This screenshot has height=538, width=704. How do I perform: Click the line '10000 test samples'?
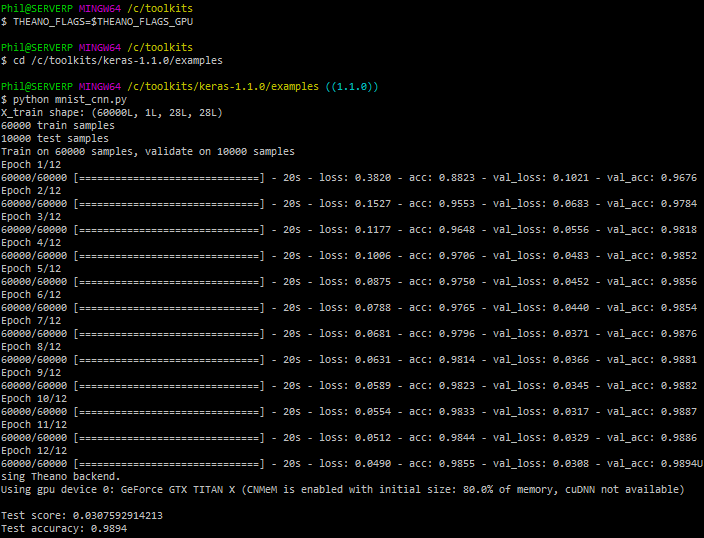pos(55,138)
